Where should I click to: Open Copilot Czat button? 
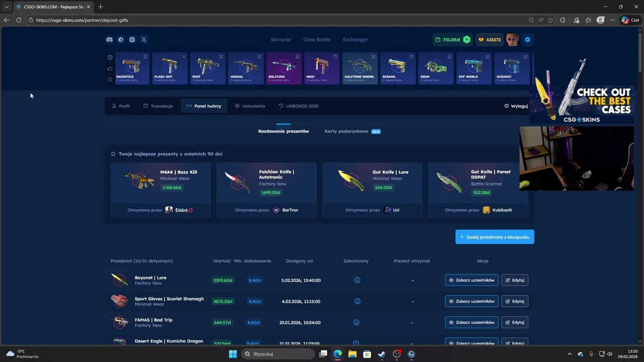630,20
